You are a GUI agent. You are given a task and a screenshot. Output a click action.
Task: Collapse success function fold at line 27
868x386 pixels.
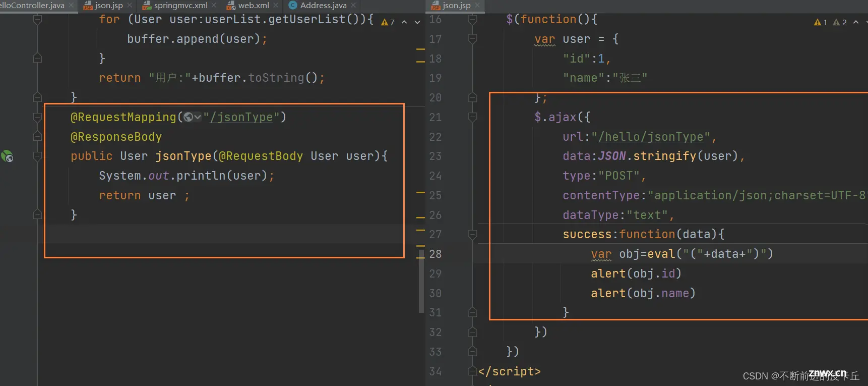click(473, 235)
